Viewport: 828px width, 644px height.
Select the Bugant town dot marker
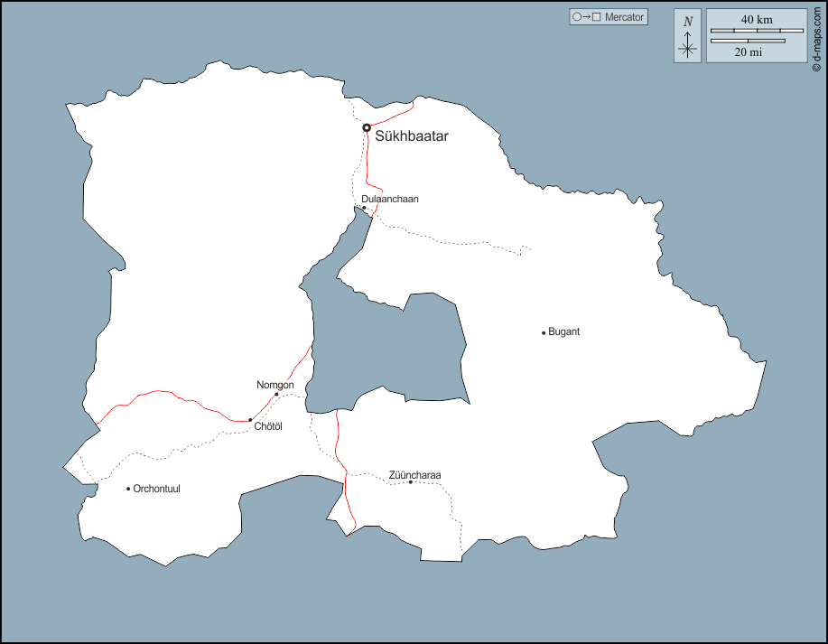point(544,332)
